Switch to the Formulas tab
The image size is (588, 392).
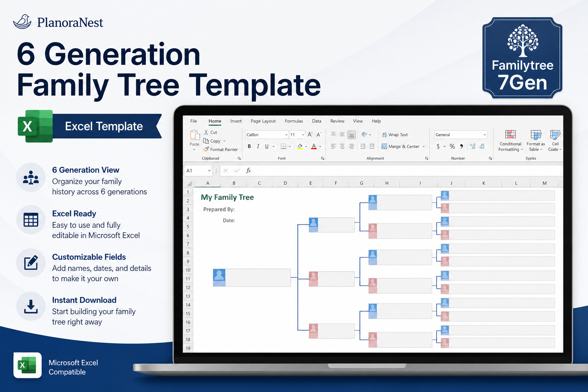click(294, 121)
